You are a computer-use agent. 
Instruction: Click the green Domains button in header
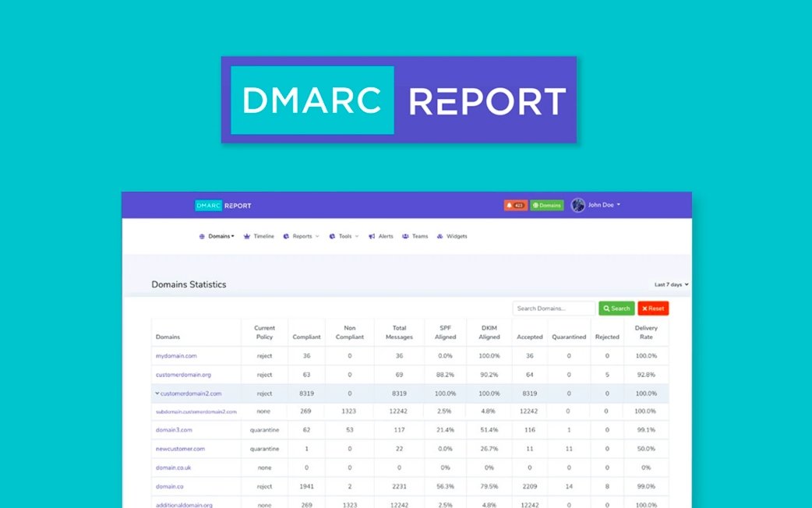[x=547, y=206]
